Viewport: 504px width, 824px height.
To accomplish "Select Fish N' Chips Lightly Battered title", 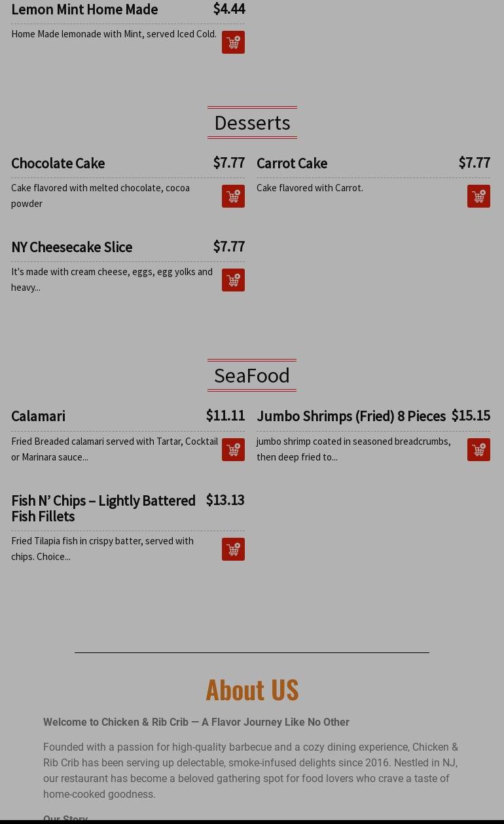I will click(103, 508).
